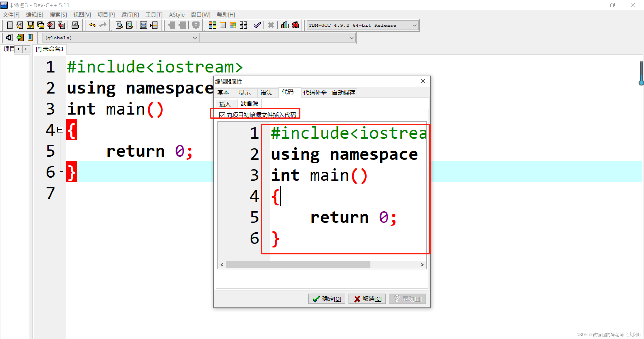Save the current file via floppy icon
This screenshot has height=339, width=644.
pyautogui.click(x=30, y=25)
